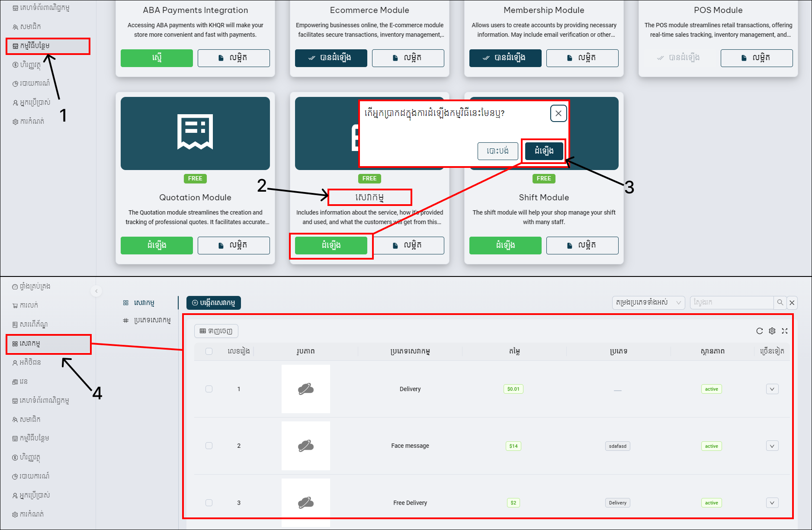This screenshot has height=530, width=812.
Task: Click into the search input field
Action: coord(731,302)
